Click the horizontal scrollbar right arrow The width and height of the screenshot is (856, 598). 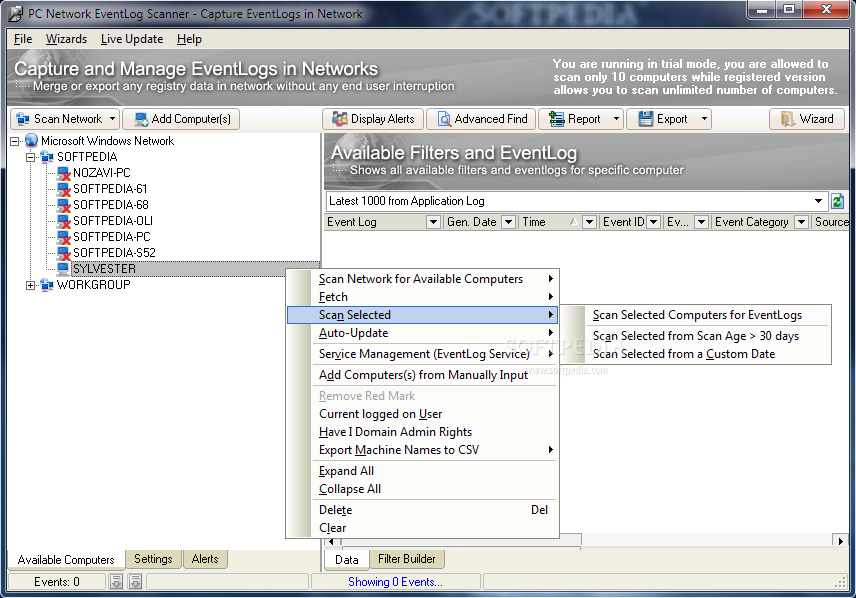[x=840, y=541]
